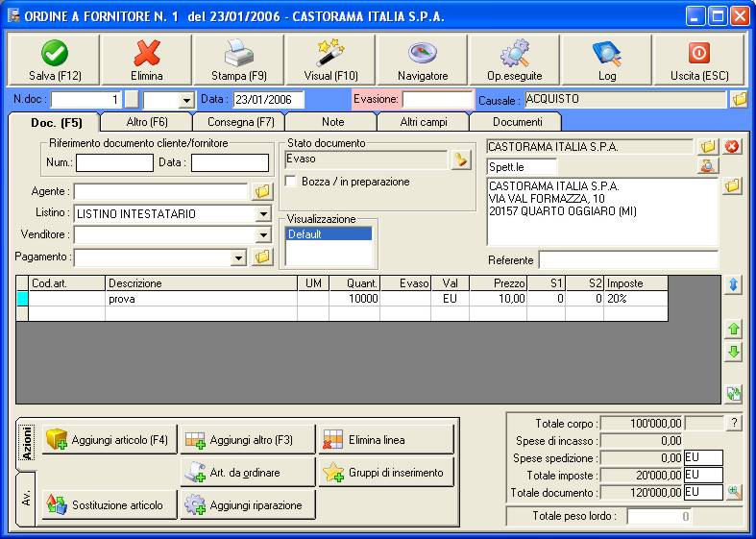Browse payments with Pagamento folder icon
This screenshot has width=756, height=539.
tap(262, 257)
